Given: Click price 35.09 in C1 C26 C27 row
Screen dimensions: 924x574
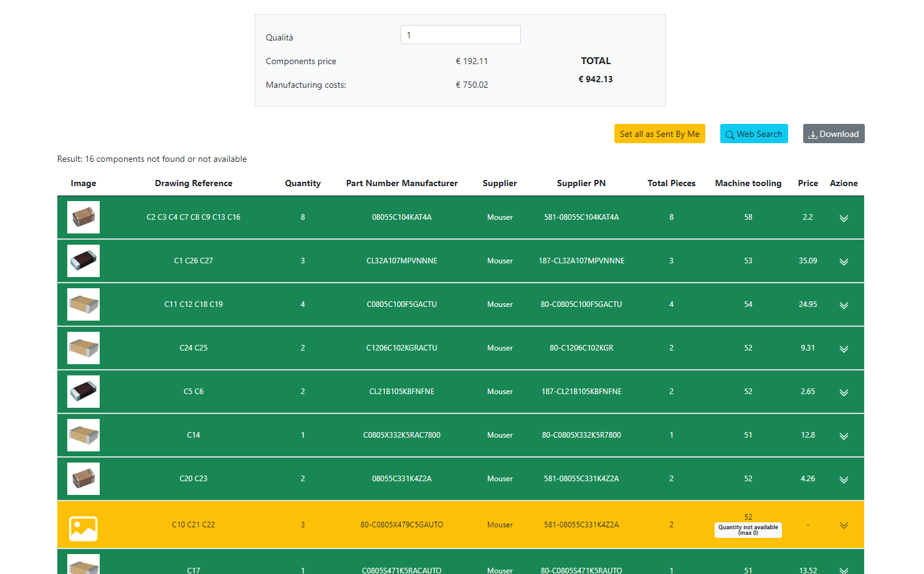Looking at the screenshot, I should (808, 261).
